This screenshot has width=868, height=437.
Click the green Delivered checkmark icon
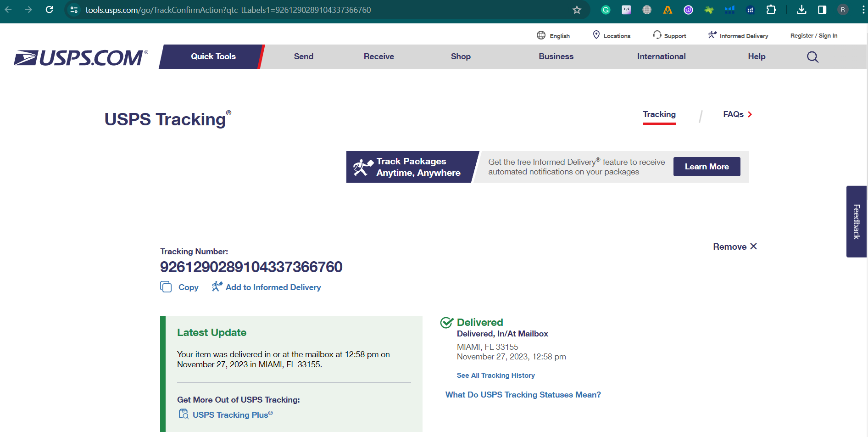(446, 323)
